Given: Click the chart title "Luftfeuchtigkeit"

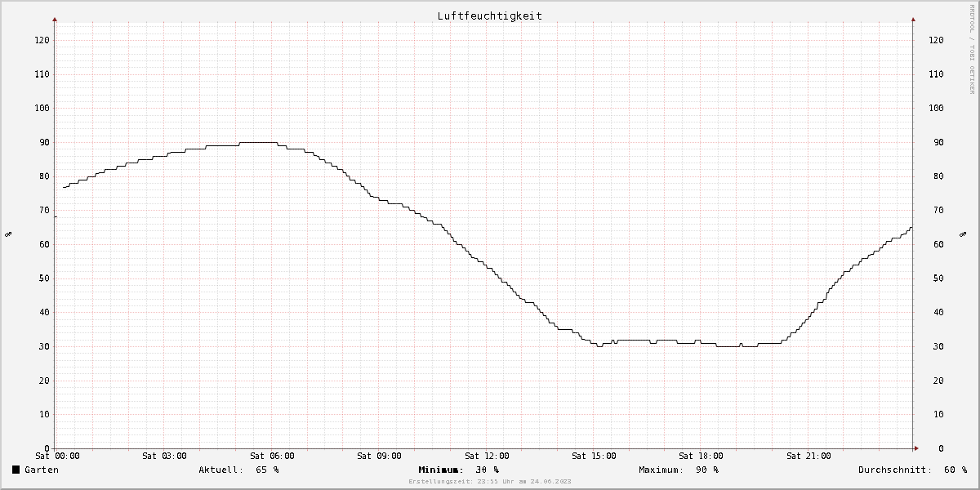Looking at the screenshot, I should click(489, 16).
